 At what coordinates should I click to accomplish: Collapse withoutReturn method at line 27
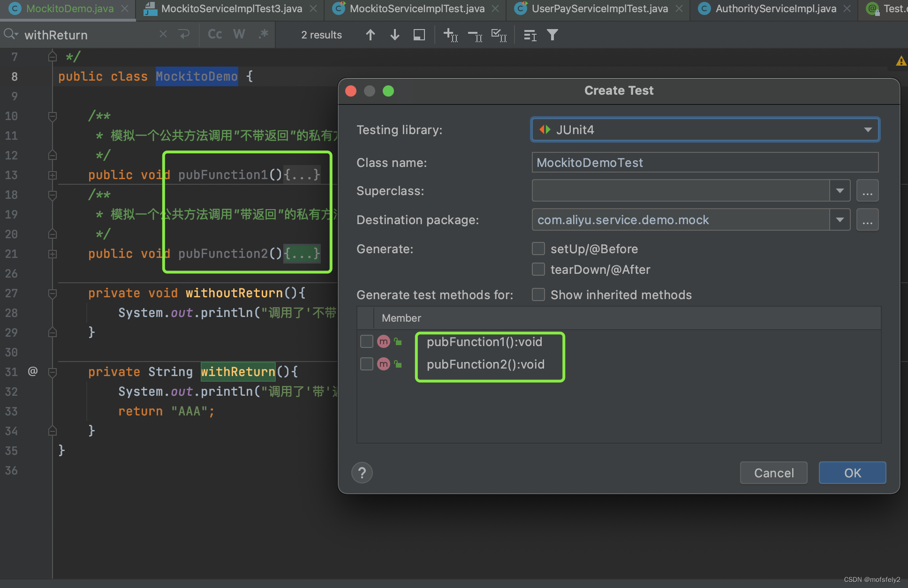(53, 293)
